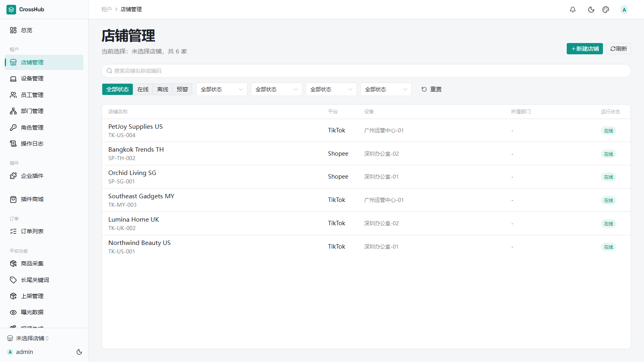The image size is (644, 362).
Task: Select the 全部状态 status filter chip
Action: [118, 89]
